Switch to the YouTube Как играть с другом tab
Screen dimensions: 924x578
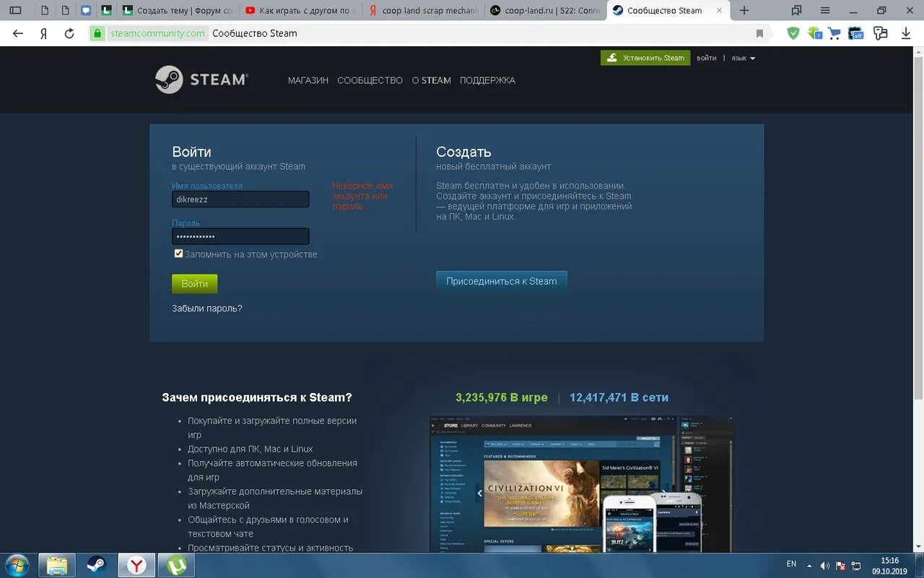click(300, 10)
